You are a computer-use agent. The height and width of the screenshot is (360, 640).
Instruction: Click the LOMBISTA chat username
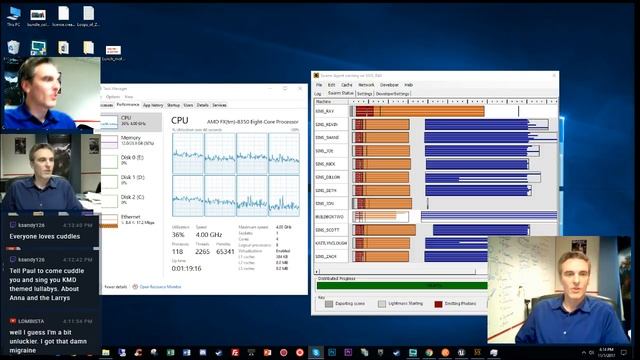(31, 321)
